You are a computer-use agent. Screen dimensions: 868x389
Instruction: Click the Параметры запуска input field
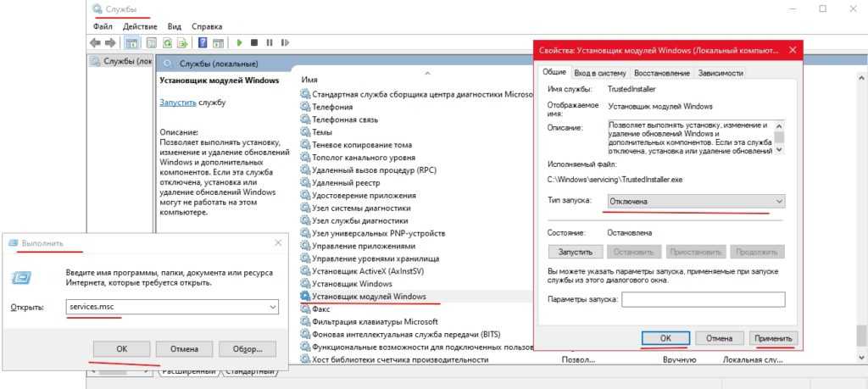[x=703, y=299]
